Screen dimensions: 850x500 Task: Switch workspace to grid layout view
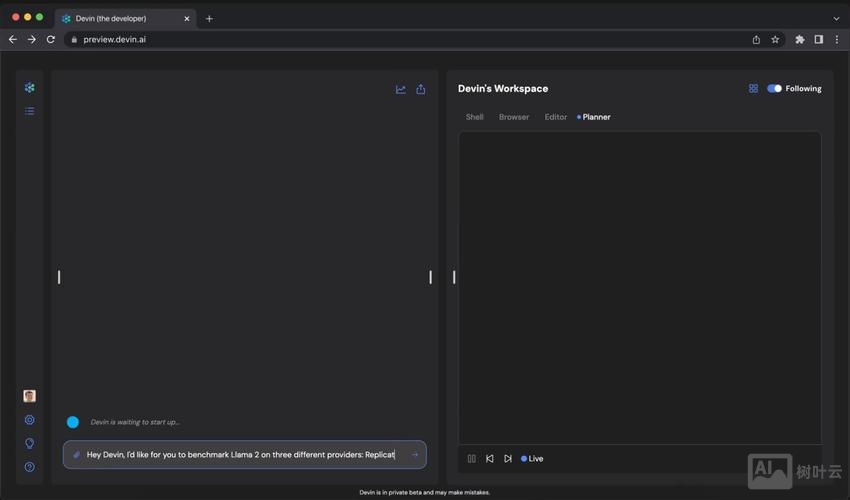click(753, 88)
